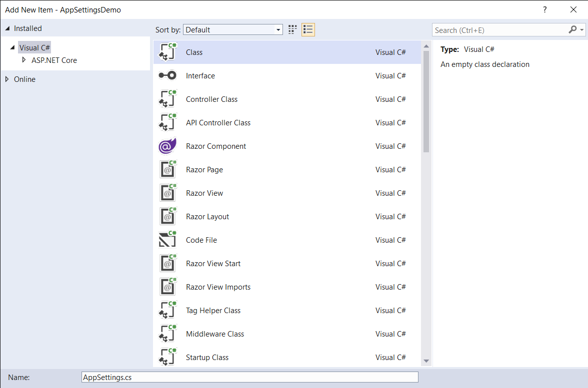Open the Sort by dropdown
The width and height of the screenshot is (588, 388).
278,29
